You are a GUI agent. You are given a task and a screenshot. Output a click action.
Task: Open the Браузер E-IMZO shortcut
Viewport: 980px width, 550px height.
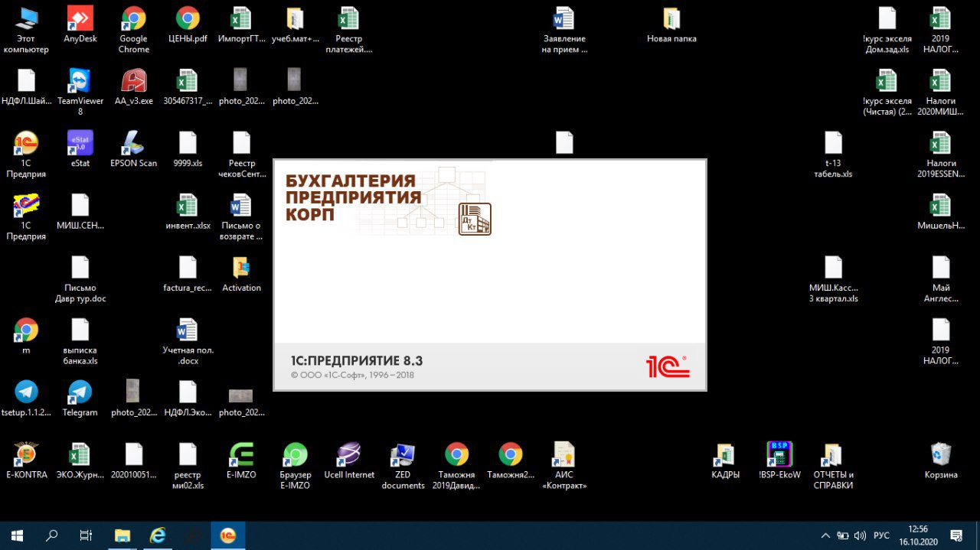tap(296, 466)
